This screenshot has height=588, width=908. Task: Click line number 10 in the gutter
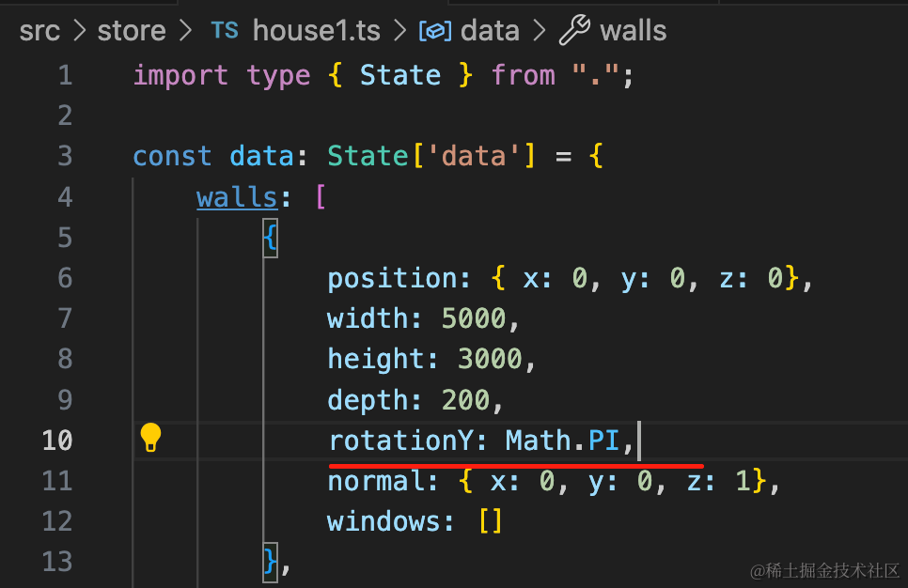pyautogui.click(x=57, y=441)
